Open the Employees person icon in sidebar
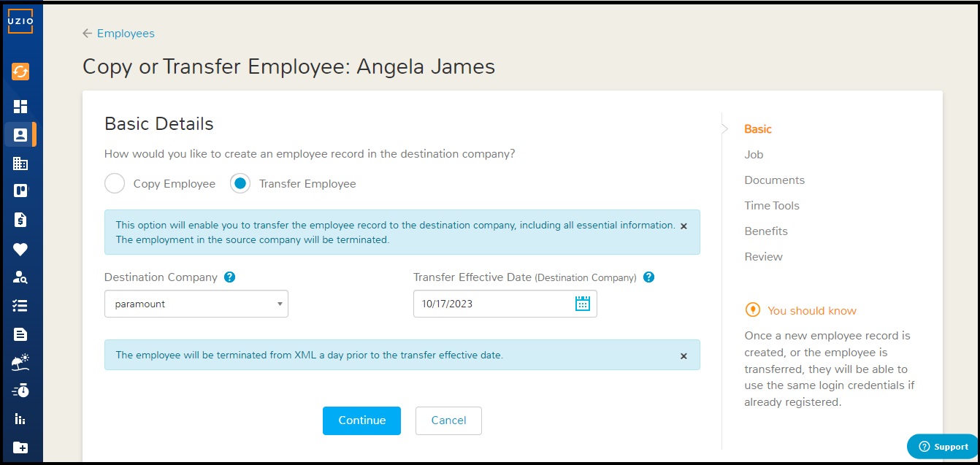 [20, 134]
